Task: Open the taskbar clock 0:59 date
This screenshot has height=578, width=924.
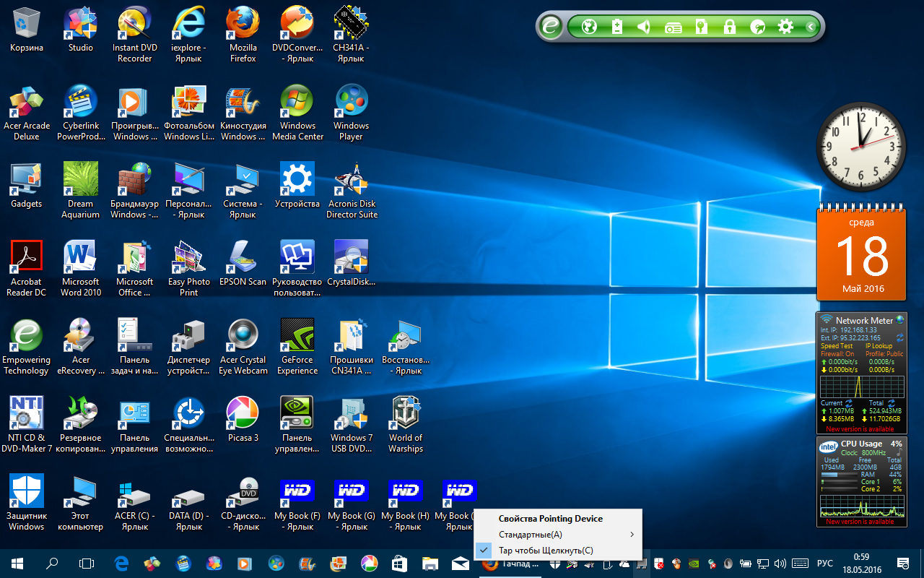Action: (862, 564)
